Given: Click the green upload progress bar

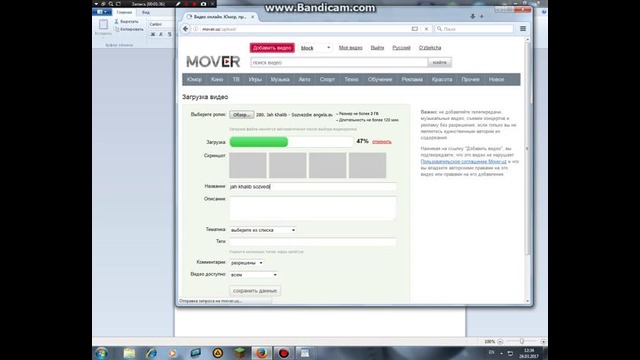Looking at the screenshot, I should 259,142.
